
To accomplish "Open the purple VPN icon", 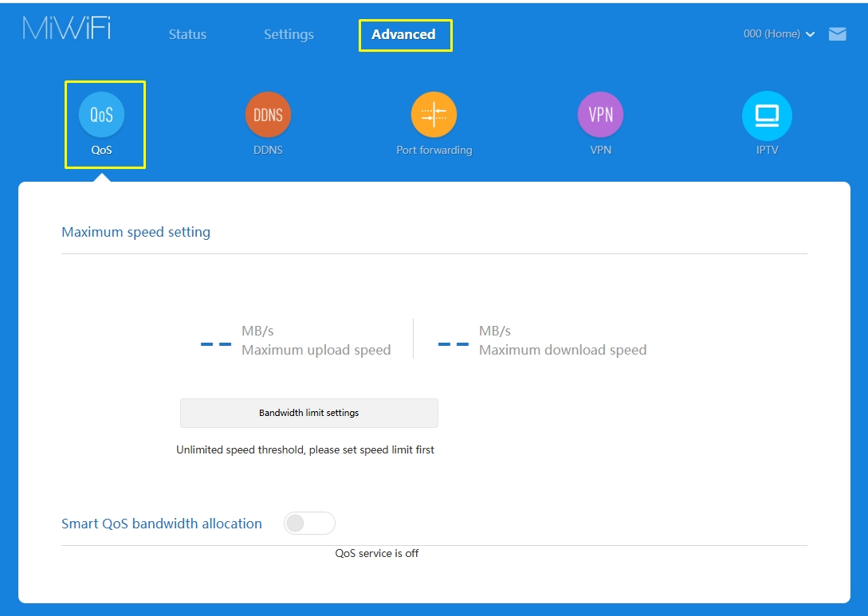I will [600, 115].
